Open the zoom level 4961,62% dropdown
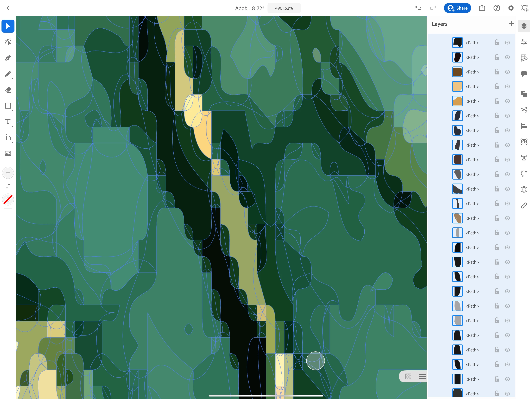Screen dimensions: 532x399 284,8
